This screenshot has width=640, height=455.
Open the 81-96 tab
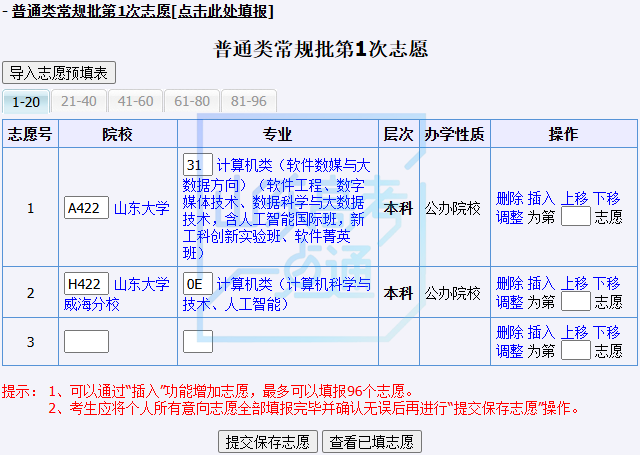(x=249, y=101)
